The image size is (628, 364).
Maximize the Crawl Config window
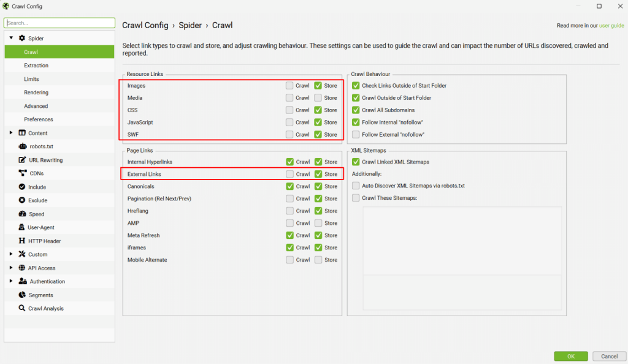point(599,6)
